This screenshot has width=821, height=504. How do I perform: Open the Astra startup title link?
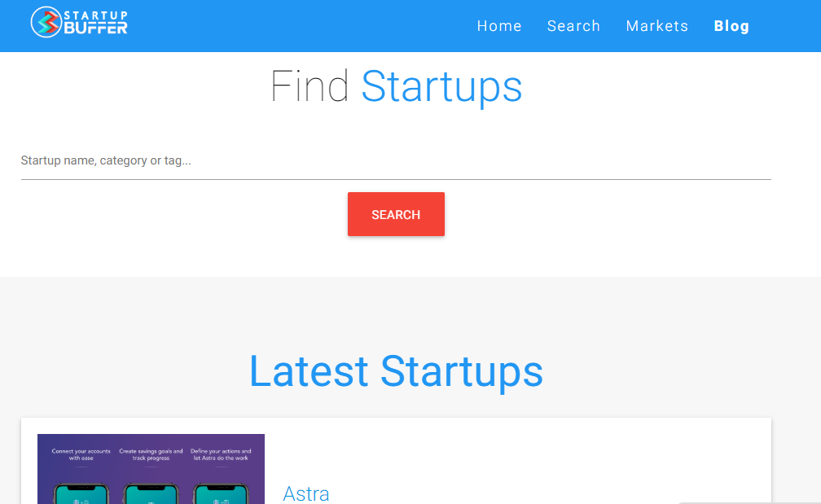306,493
